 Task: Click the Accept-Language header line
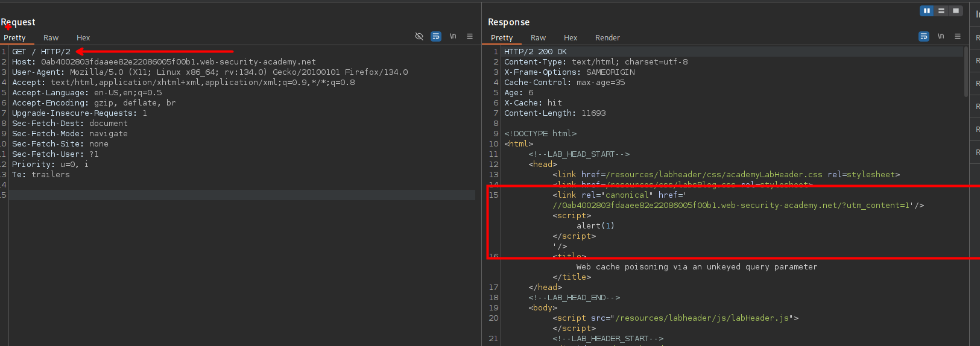coord(87,93)
